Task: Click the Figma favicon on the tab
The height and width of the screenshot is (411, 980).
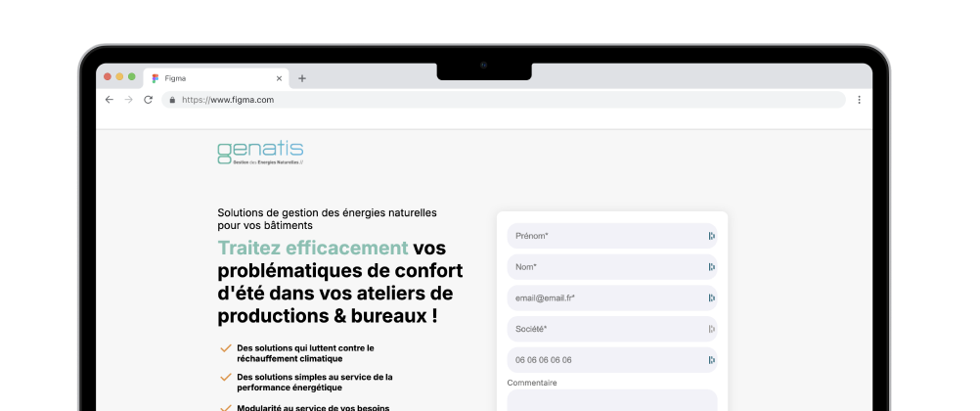Action: coord(156,78)
